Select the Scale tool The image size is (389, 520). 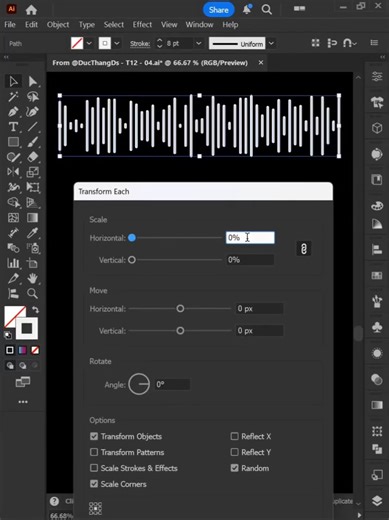pos(32,172)
